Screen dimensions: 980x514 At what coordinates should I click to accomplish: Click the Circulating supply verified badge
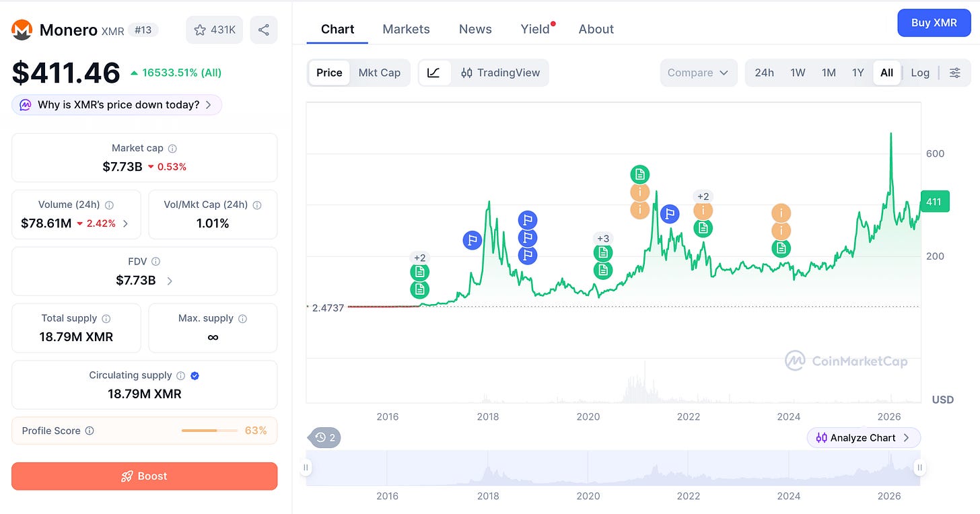coord(195,375)
